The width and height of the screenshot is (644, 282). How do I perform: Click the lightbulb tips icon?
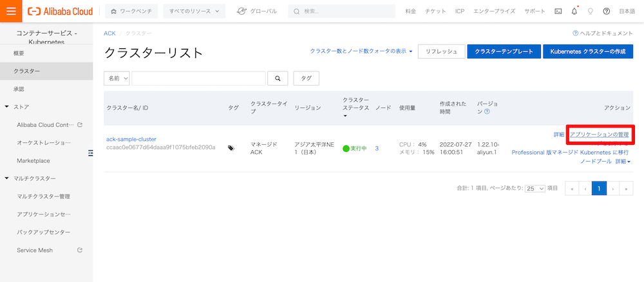(590, 11)
